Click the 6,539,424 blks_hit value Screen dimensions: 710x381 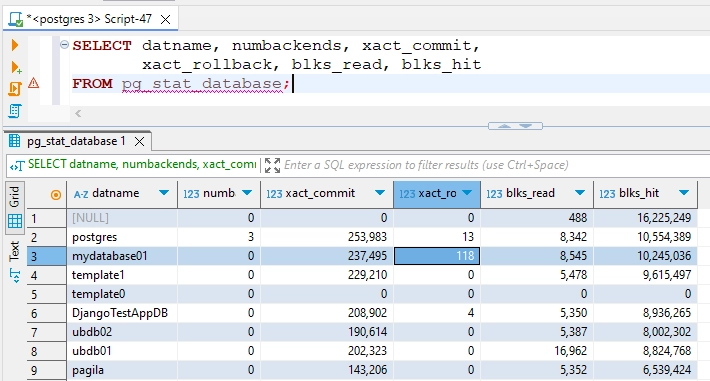pos(667,370)
